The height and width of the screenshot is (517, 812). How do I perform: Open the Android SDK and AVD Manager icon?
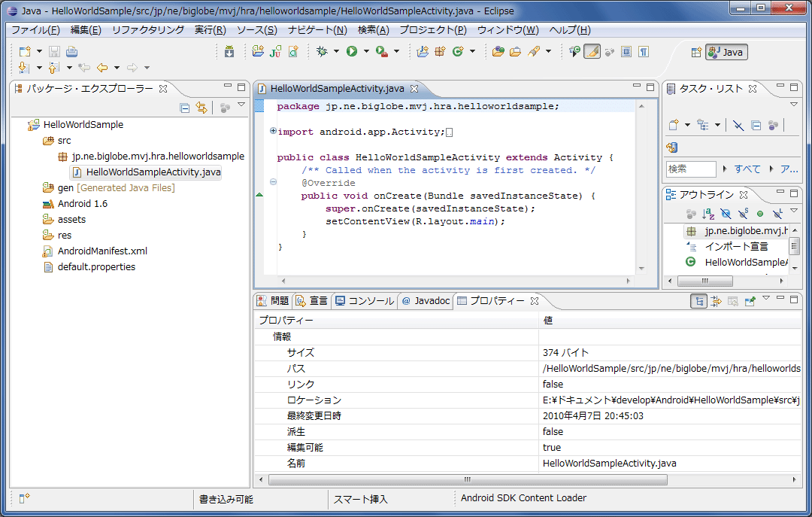229,51
